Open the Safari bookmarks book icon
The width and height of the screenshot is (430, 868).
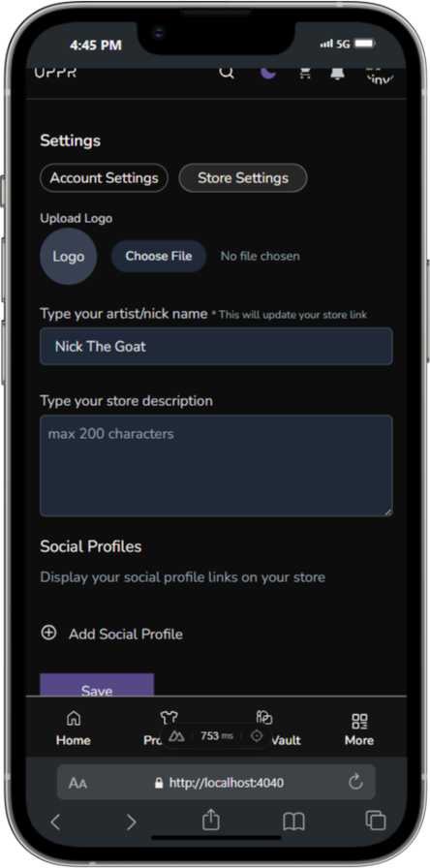pyautogui.click(x=293, y=821)
